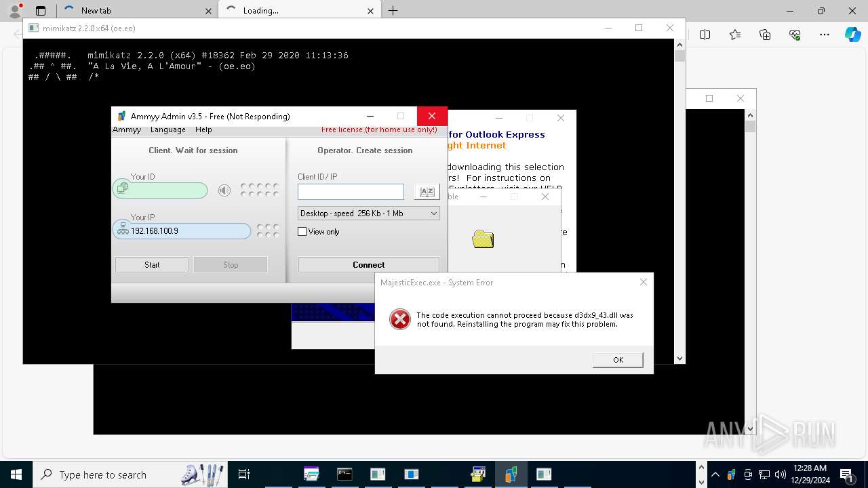Close the MajesticExec.exe System Error dialog
The image size is (868, 488).
tap(644, 282)
